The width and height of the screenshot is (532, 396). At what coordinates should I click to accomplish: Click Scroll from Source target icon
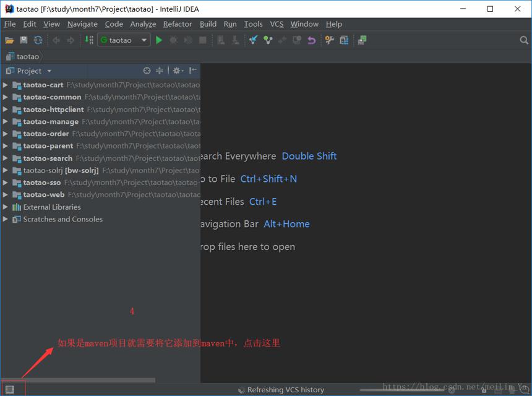pyautogui.click(x=147, y=71)
